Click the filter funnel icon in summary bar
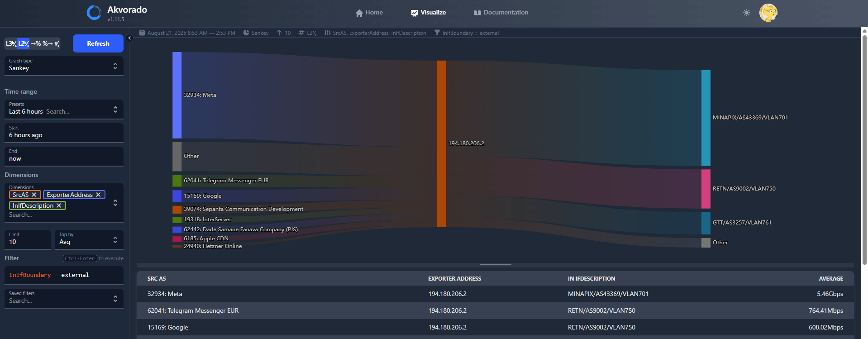The height and width of the screenshot is (339, 868). [x=437, y=33]
